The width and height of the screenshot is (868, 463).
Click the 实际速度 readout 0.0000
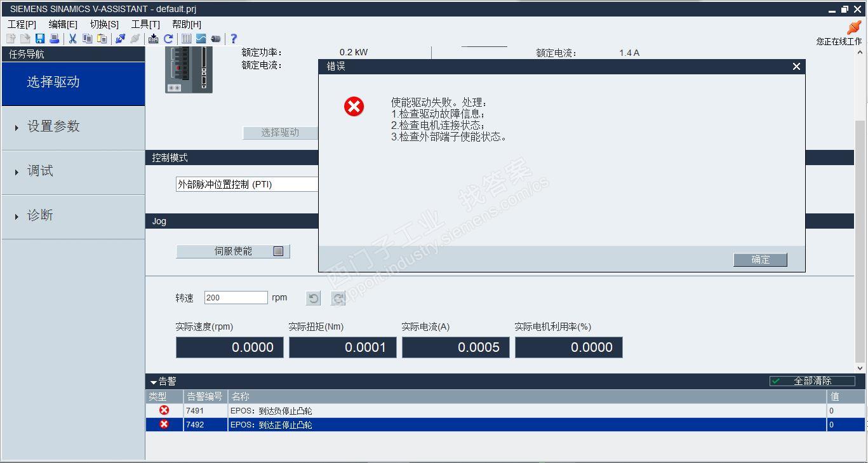tap(230, 347)
